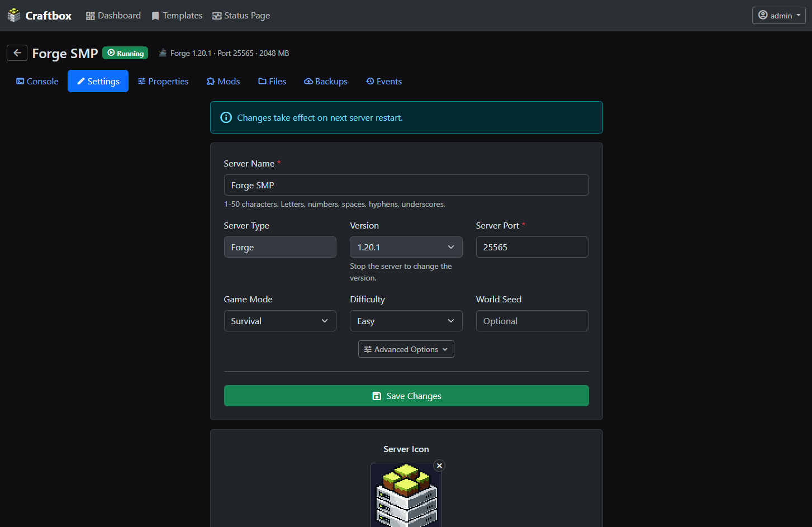812x527 pixels.
Task: Remove server icon with the X button
Action: 439,466
